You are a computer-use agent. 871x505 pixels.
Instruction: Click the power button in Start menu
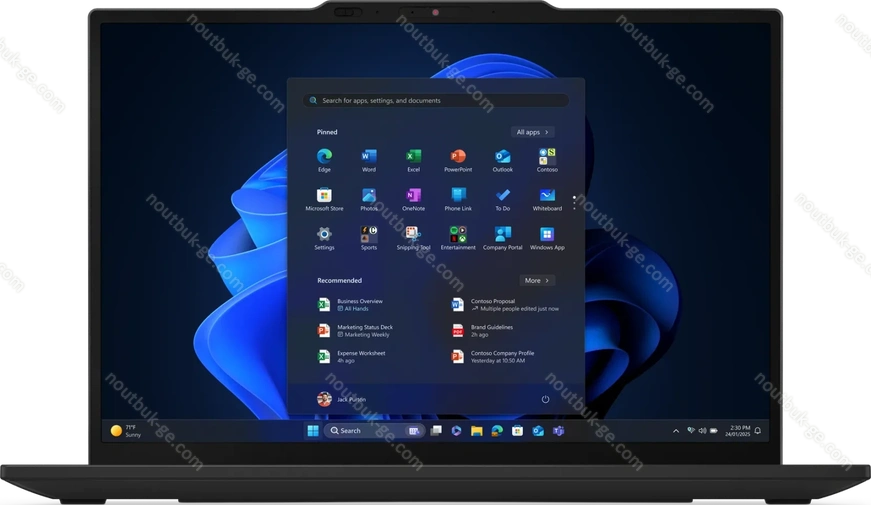(545, 399)
